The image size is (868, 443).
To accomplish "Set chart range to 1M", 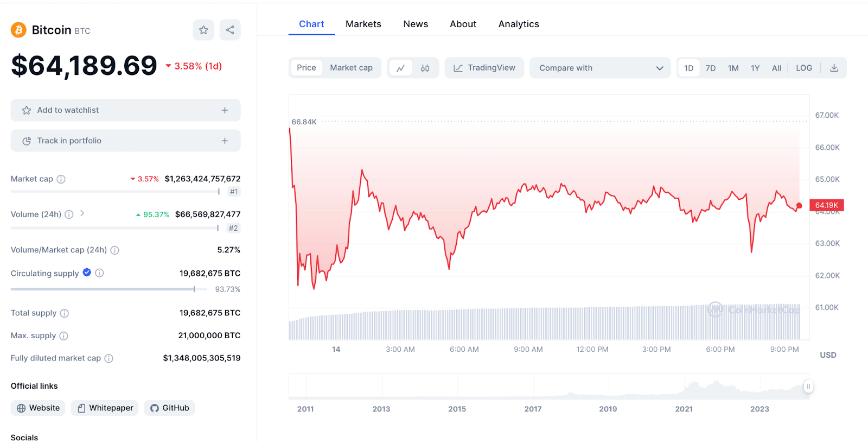I will coord(733,68).
